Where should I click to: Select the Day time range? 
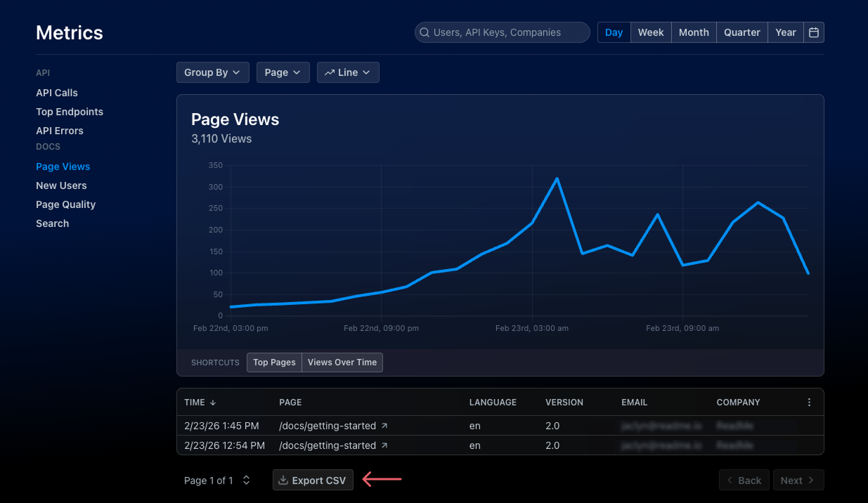[x=614, y=32]
